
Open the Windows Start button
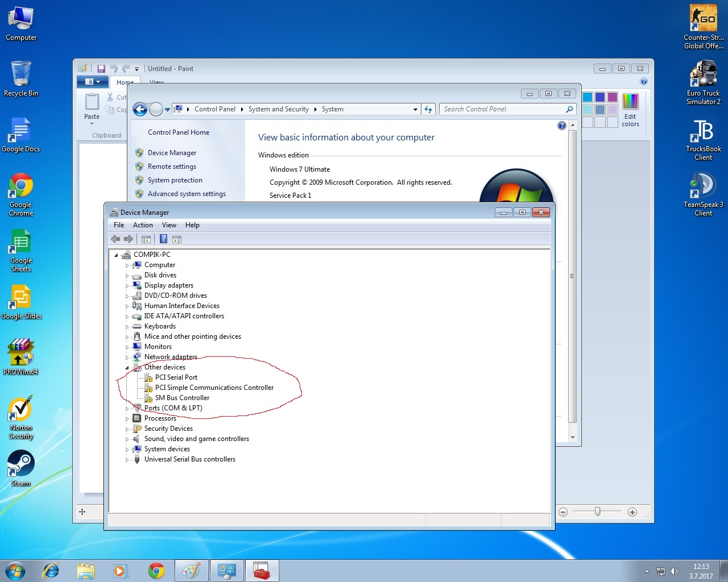coord(15,571)
